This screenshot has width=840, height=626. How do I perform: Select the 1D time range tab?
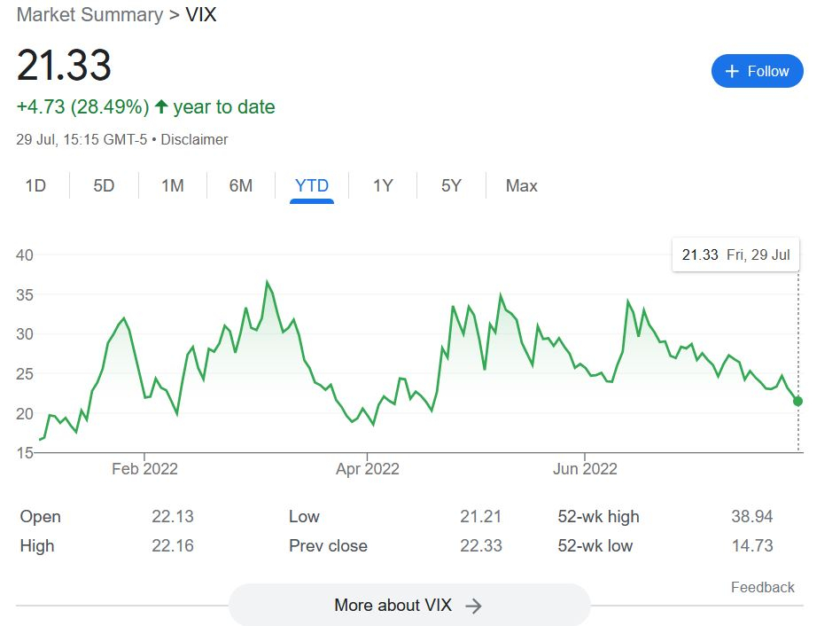35,185
